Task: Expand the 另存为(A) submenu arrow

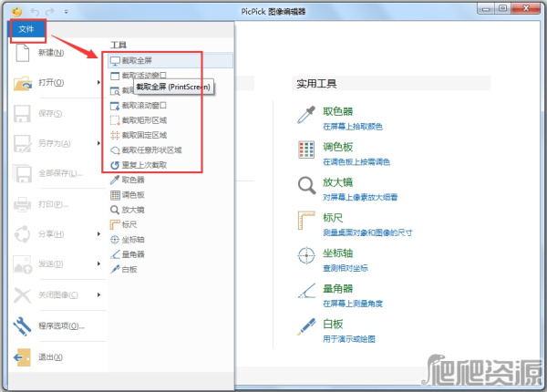Action: tap(98, 143)
